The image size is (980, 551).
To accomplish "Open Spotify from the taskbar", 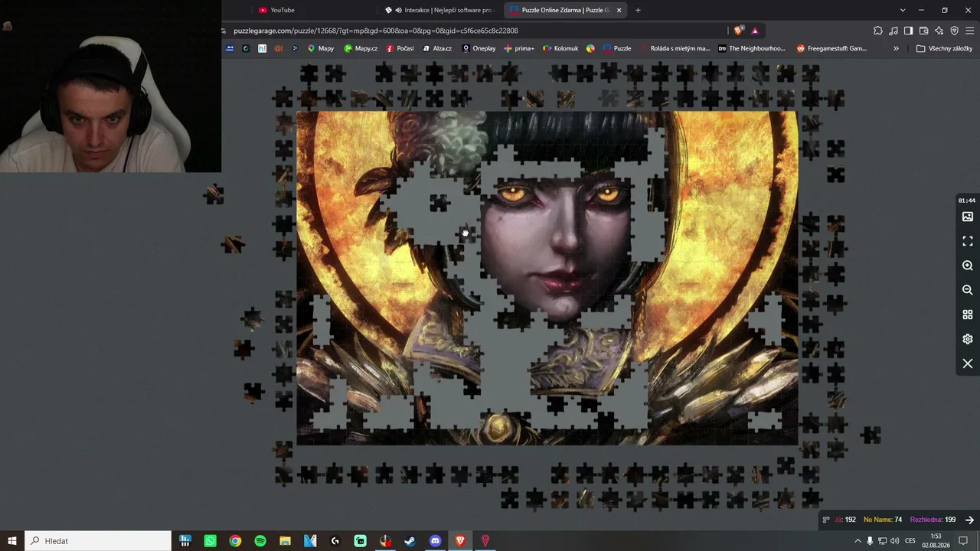I will point(260,541).
